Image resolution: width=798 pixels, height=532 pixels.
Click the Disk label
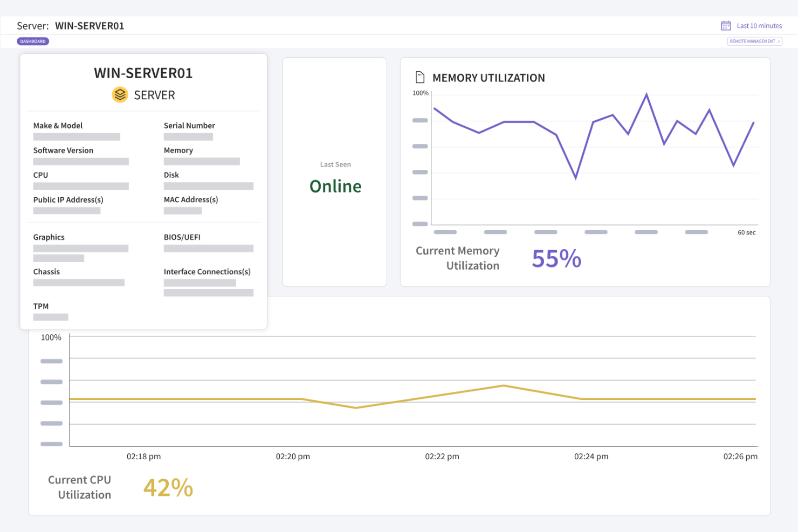171,175
